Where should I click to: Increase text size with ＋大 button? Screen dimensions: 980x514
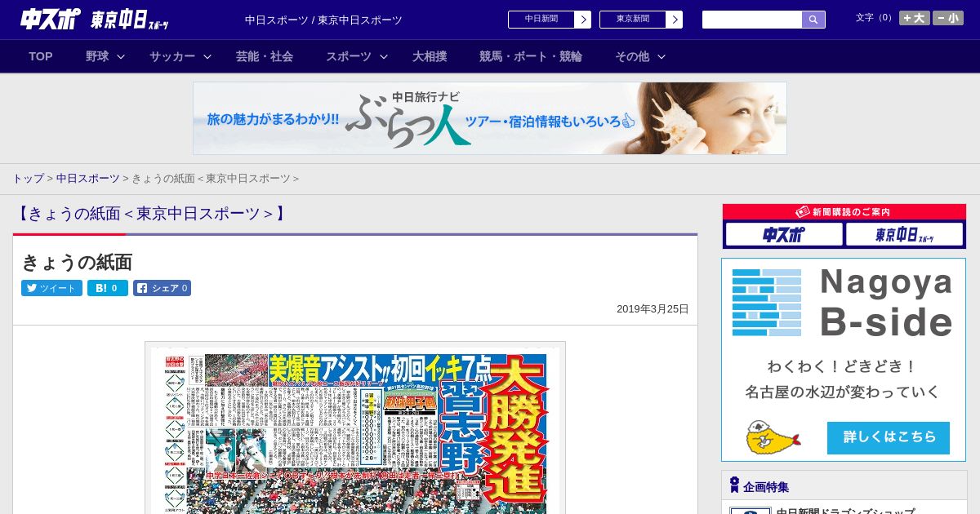tap(915, 18)
